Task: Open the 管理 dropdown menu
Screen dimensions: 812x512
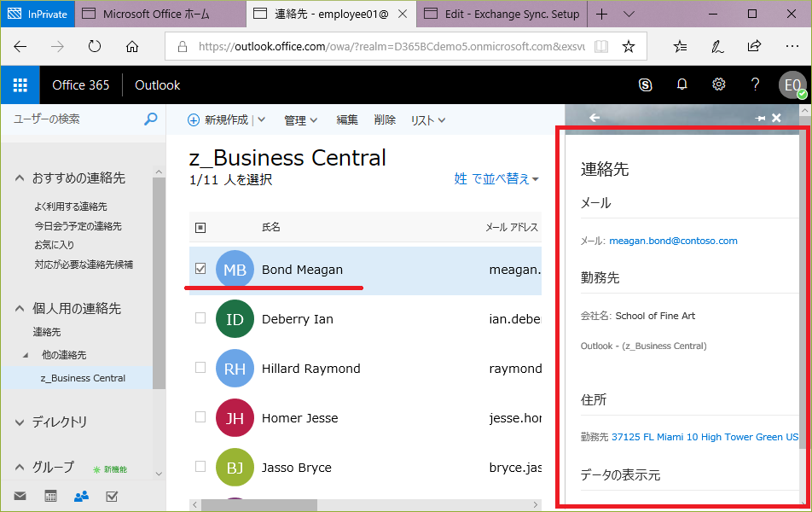Action: click(300, 120)
